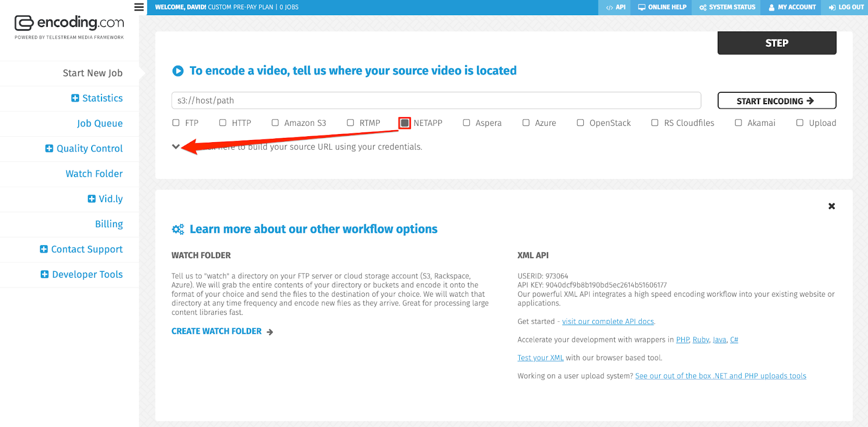This screenshot has height=427, width=868.
Task: Open the Ruby wrapper link
Action: (x=701, y=340)
